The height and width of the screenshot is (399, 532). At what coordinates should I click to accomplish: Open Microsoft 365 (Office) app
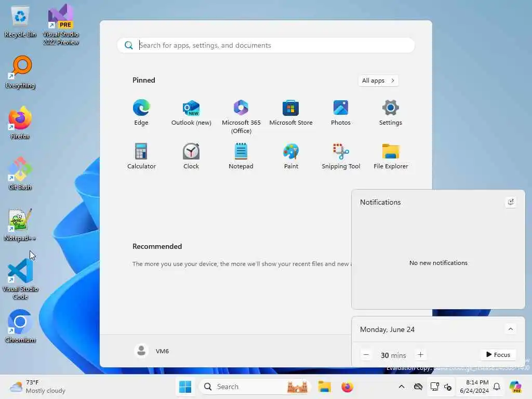[241, 116]
